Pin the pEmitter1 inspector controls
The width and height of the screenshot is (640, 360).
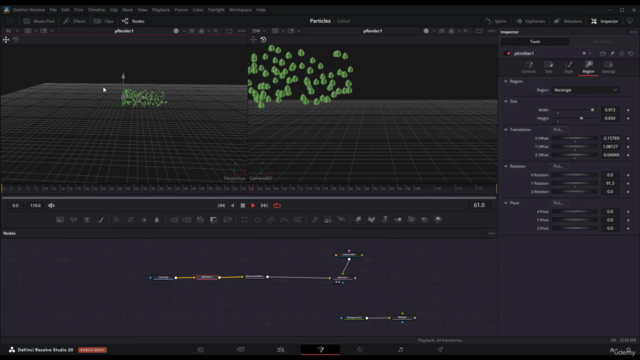click(612, 53)
